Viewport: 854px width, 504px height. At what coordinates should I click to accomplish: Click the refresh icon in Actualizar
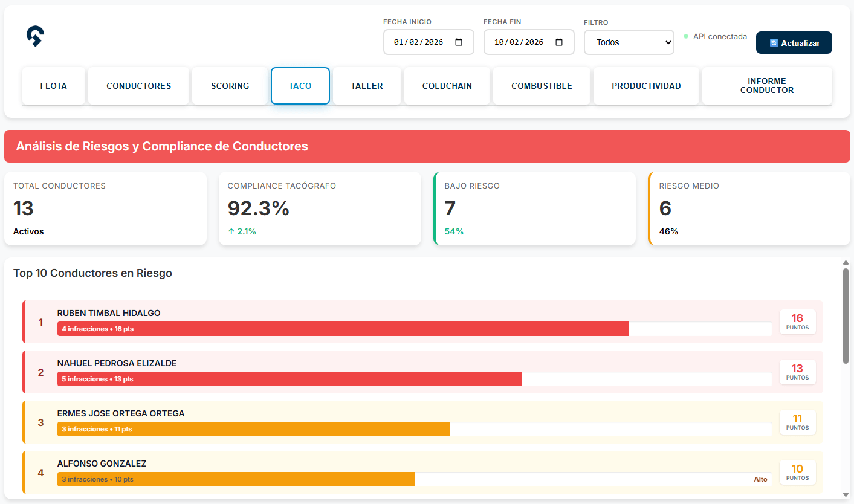(x=774, y=43)
